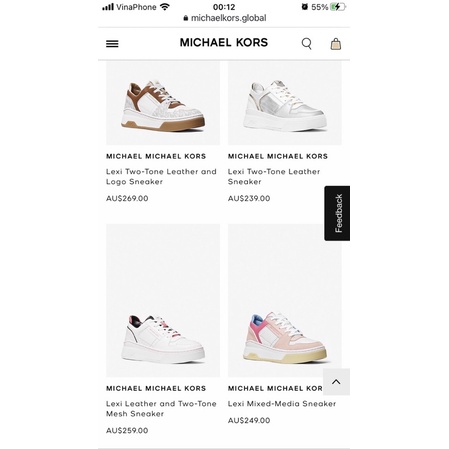
Task: Tap the michaelkors.global address field
Action: click(x=225, y=18)
